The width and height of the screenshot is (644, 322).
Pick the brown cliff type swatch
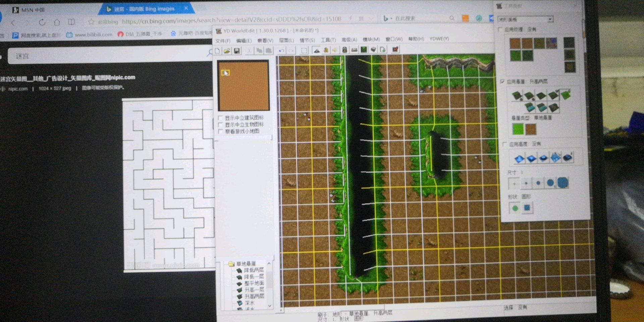[530, 129]
